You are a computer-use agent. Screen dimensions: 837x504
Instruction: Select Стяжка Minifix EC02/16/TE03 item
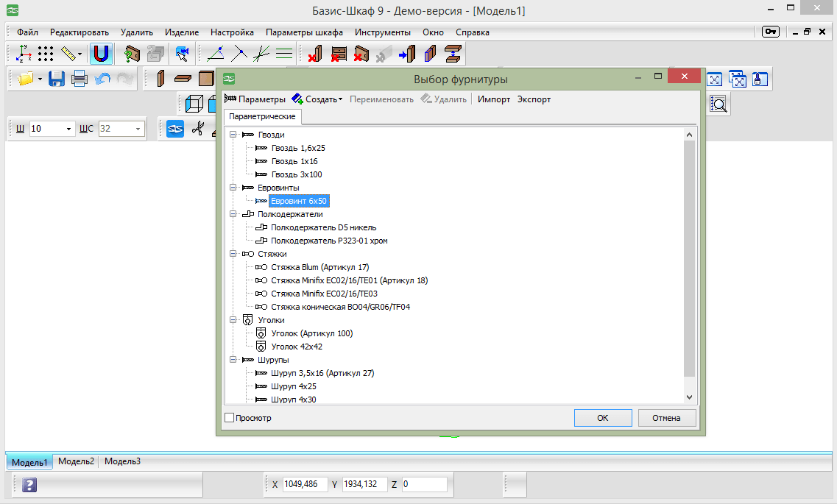click(324, 294)
